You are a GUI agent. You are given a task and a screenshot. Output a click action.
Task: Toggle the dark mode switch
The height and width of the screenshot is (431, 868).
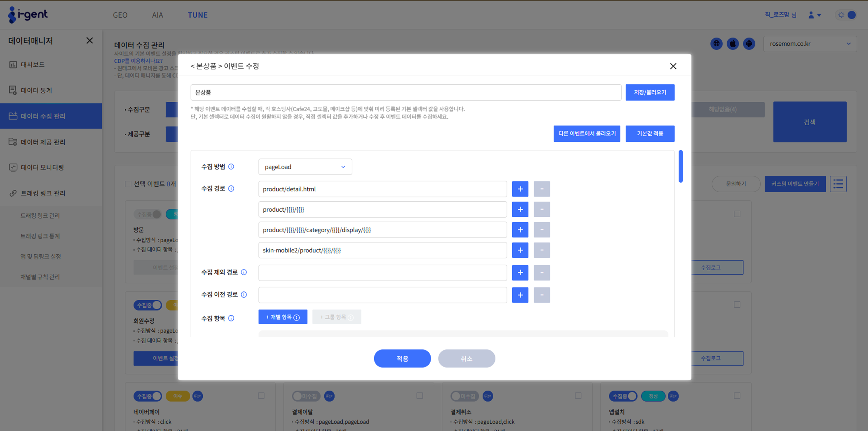[846, 15]
